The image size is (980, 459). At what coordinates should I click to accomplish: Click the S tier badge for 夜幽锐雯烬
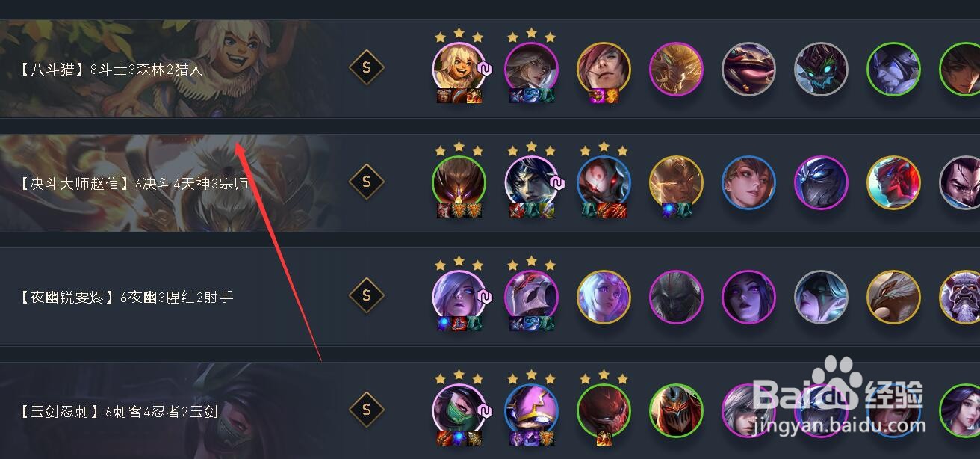[x=366, y=295]
